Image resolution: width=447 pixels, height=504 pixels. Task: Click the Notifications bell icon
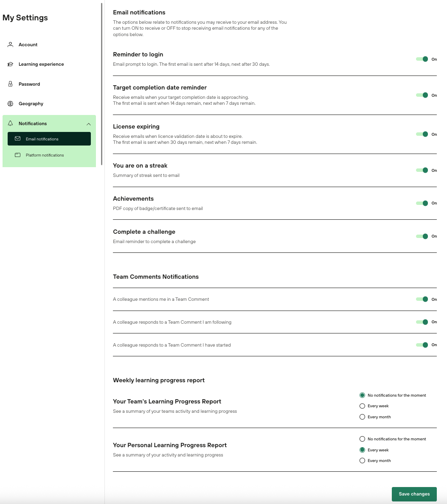[x=11, y=123]
